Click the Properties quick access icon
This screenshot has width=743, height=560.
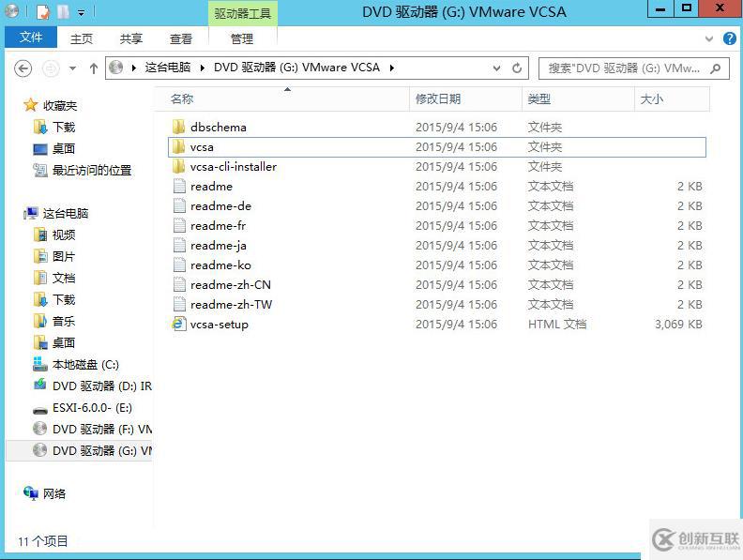(x=42, y=12)
